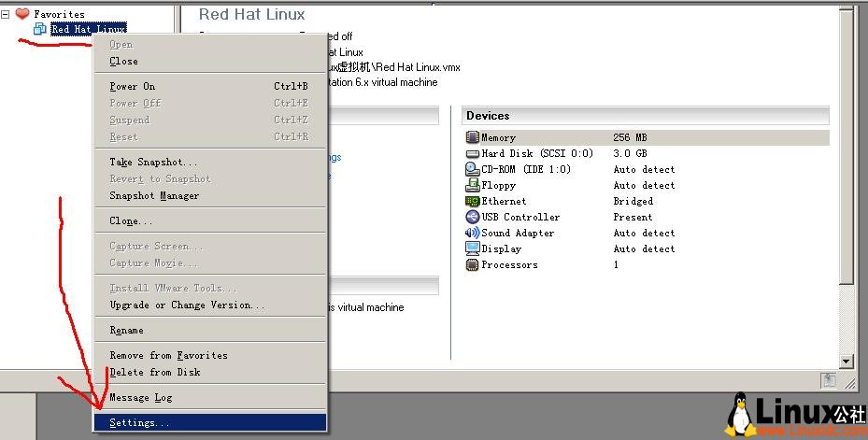Click the Red Hat Linux title heading
Viewport: 868px width, 440px height.
(252, 14)
